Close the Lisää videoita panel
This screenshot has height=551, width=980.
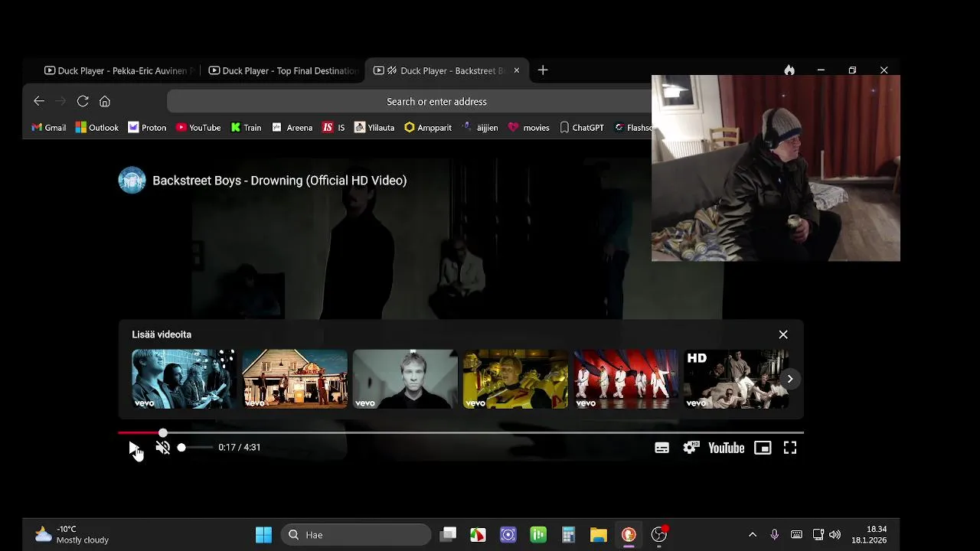pyautogui.click(x=783, y=334)
